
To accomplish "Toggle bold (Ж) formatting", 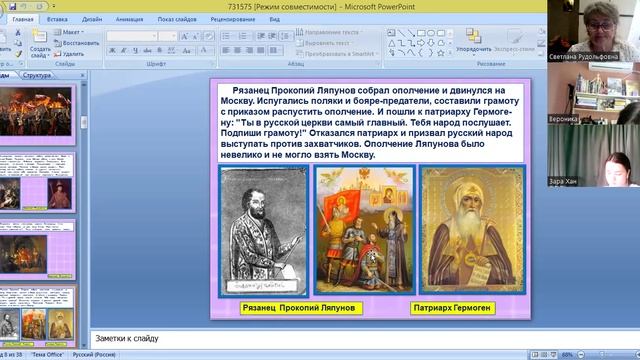I will coord(112,51).
